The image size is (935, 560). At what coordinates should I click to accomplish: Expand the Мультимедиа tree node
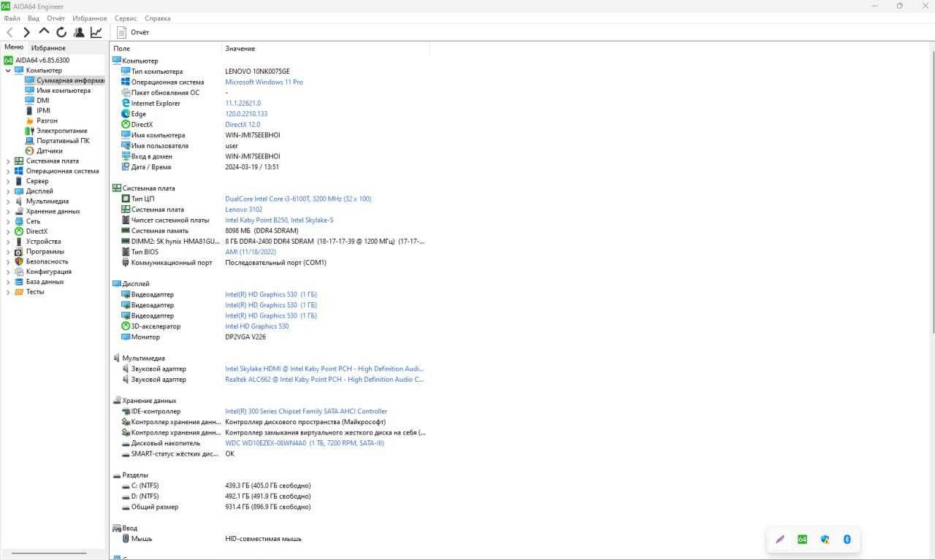coord(8,201)
